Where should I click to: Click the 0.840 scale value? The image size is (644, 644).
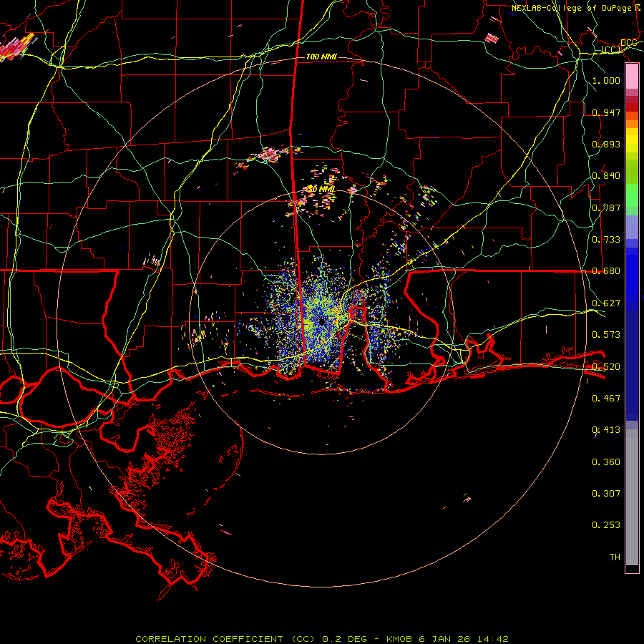coord(606,176)
